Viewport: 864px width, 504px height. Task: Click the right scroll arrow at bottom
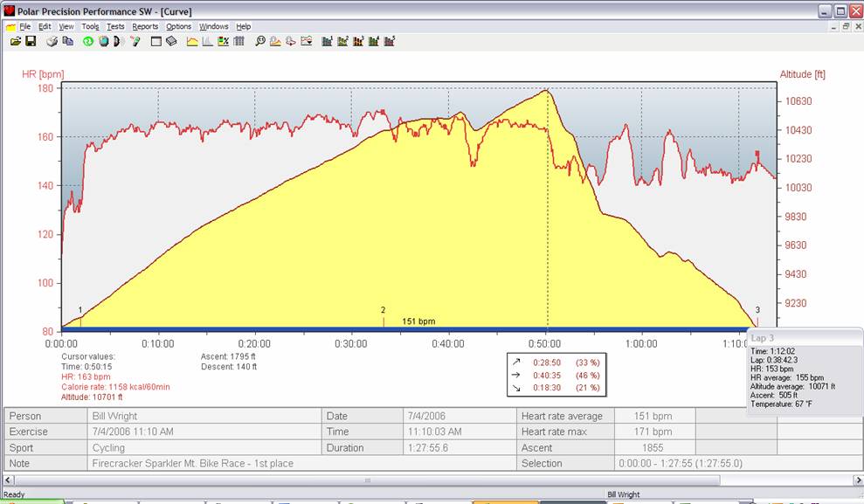tap(858, 480)
